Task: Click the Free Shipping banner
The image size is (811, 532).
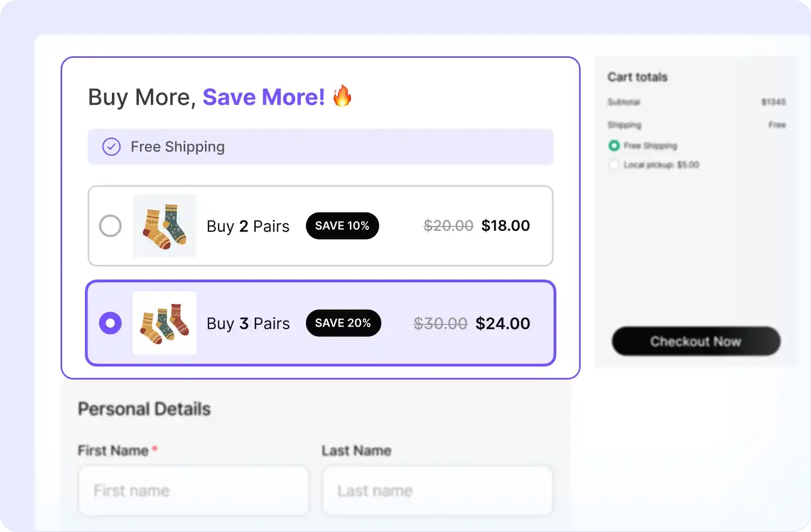Action: [320, 147]
